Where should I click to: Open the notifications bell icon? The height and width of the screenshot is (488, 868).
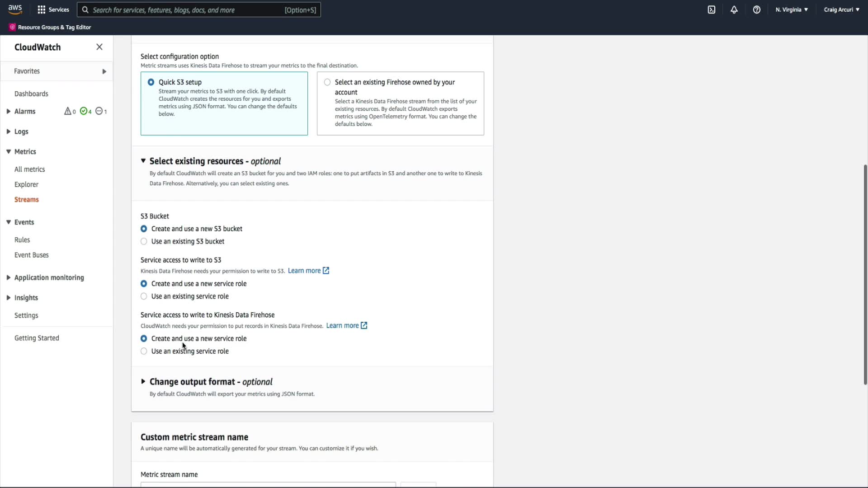click(734, 9)
